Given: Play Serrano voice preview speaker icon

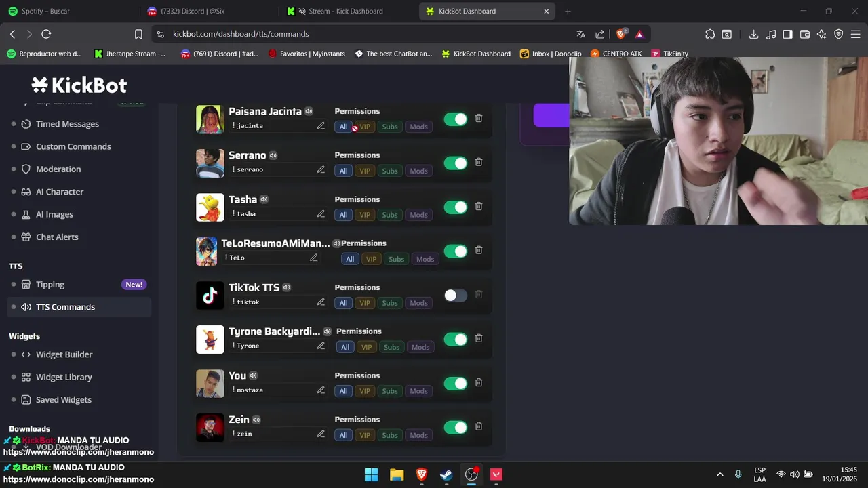Looking at the screenshot, I should coord(273,155).
